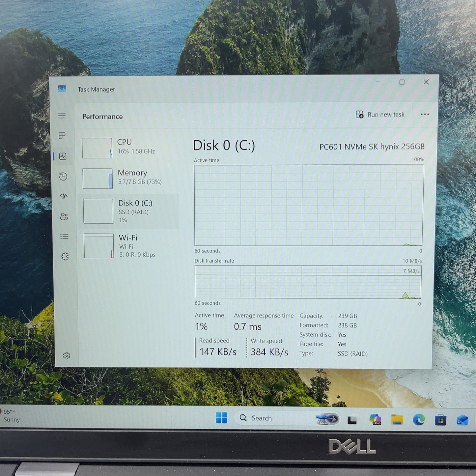Select the Disk 0 (C:) performance item

130,211
